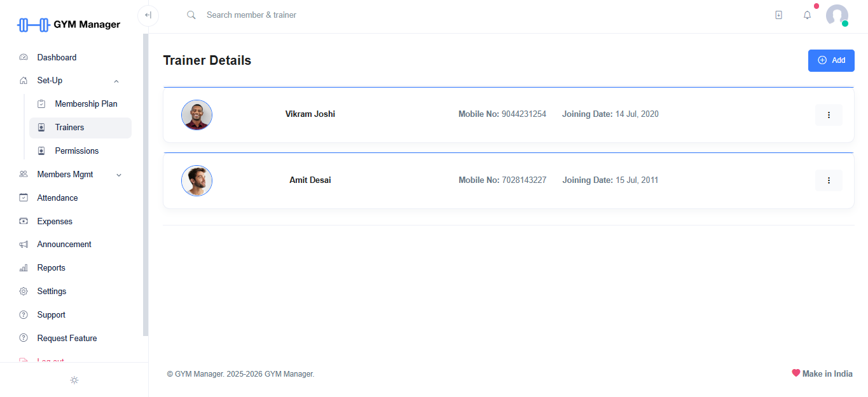The height and width of the screenshot is (397, 868).
Task: Click the search magnifier icon
Action: click(x=191, y=15)
